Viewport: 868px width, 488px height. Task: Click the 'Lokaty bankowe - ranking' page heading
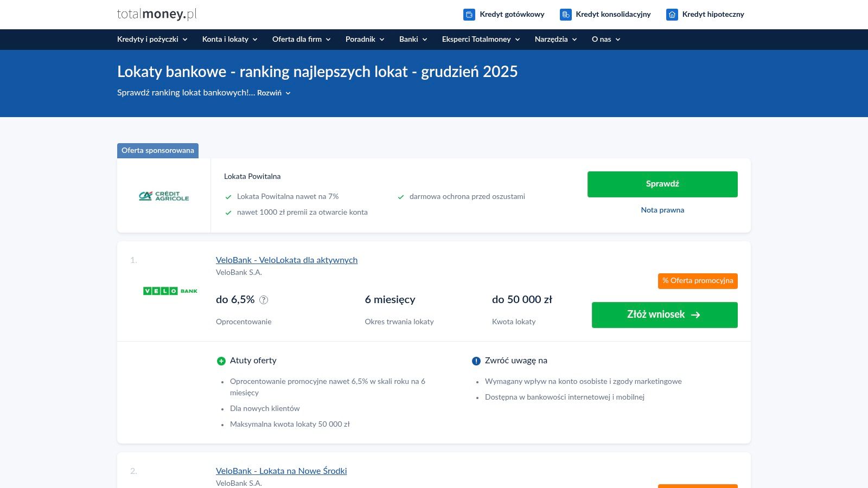click(x=317, y=72)
